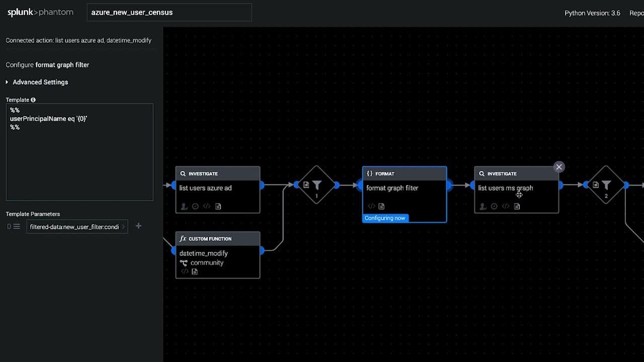Click the input port of filter 1
The image size is (644, 362).
pos(297,185)
